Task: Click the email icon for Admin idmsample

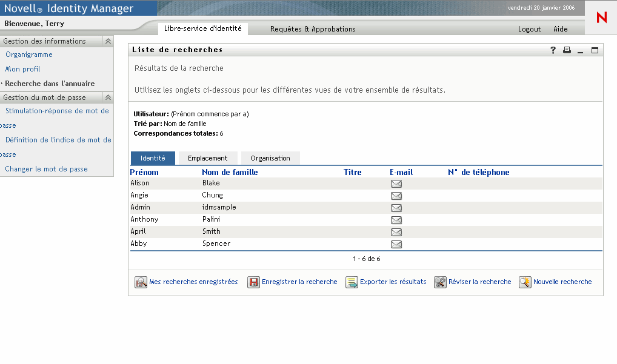Action: click(396, 208)
